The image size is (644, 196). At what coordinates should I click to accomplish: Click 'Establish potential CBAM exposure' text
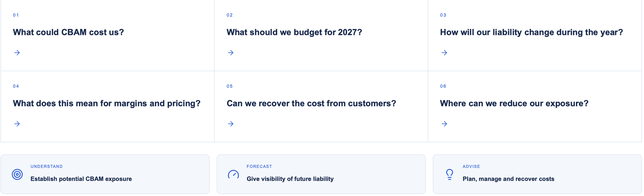pos(81,179)
